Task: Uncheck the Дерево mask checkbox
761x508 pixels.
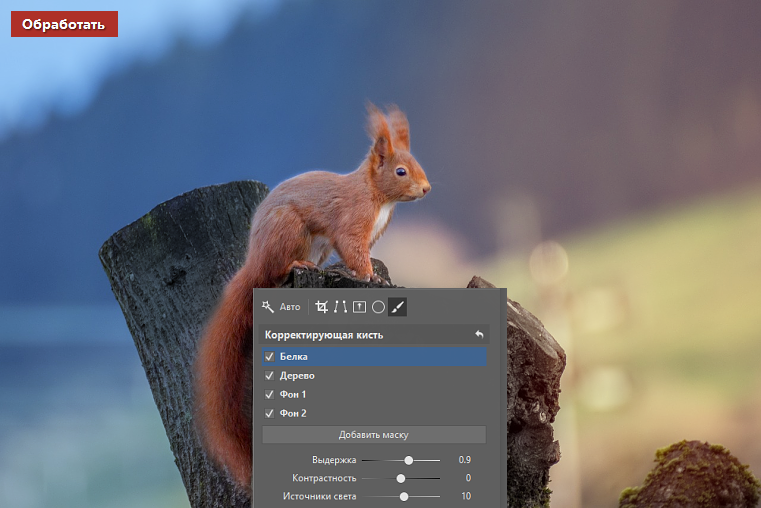Action: click(x=269, y=376)
